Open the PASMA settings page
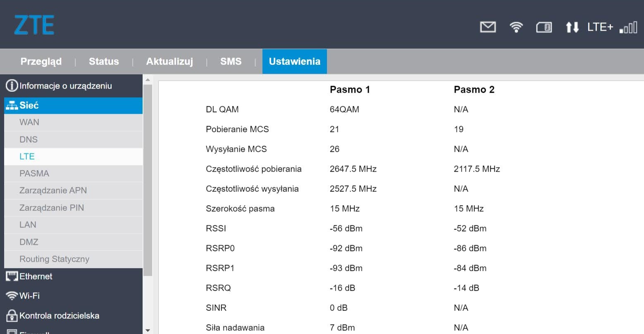The height and width of the screenshot is (334, 644). coord(34,174)
